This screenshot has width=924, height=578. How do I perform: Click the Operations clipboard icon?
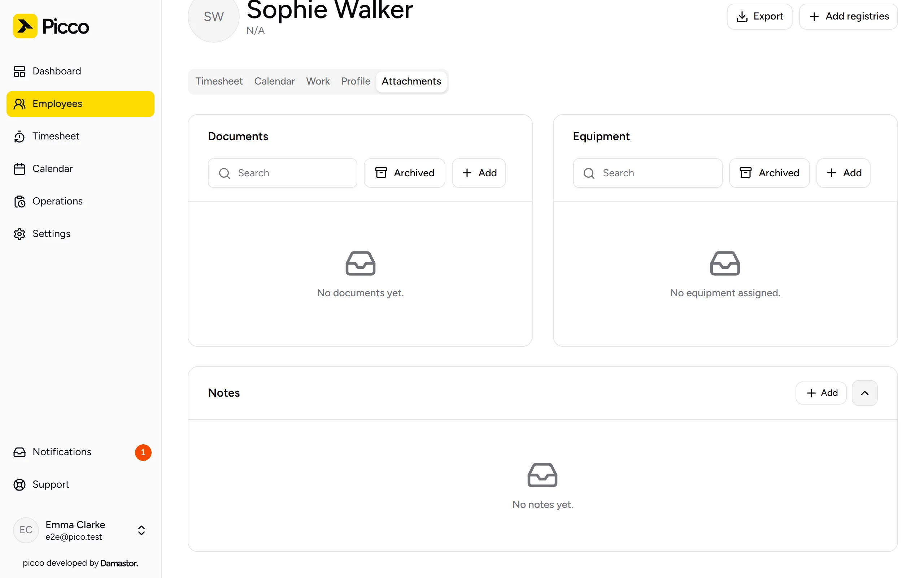point(19,202)
